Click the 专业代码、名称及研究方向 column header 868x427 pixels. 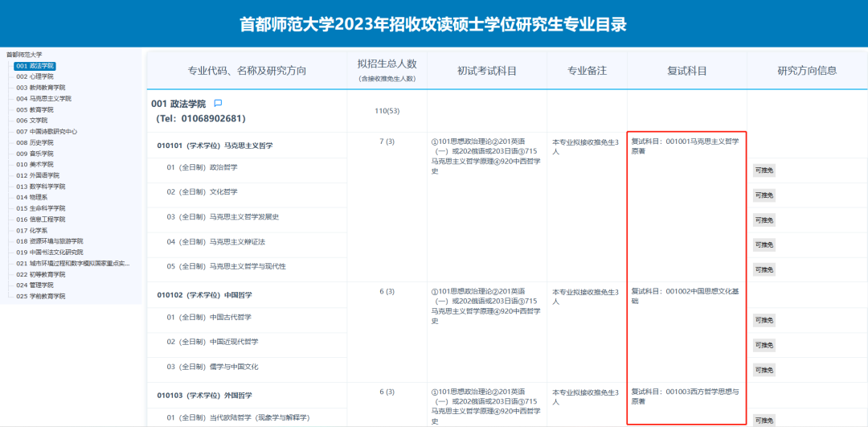coord(247,71)
